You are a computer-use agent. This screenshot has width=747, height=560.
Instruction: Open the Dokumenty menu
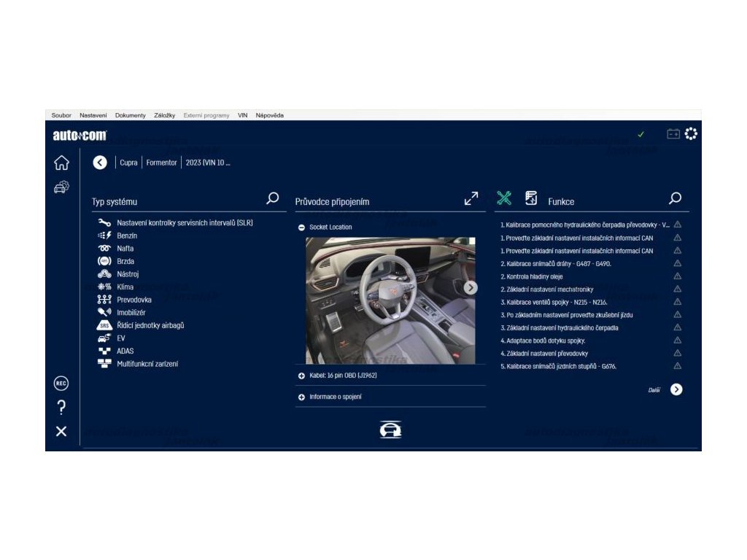click(131, 115)
